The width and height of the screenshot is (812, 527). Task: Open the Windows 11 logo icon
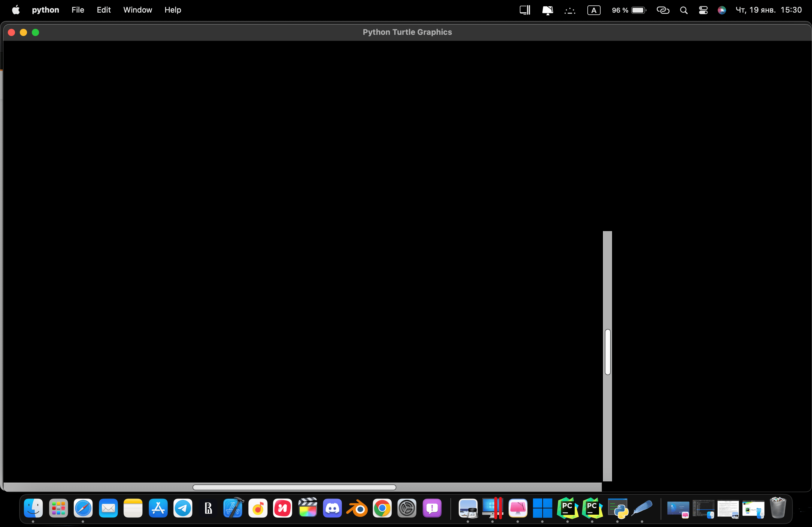542,508
